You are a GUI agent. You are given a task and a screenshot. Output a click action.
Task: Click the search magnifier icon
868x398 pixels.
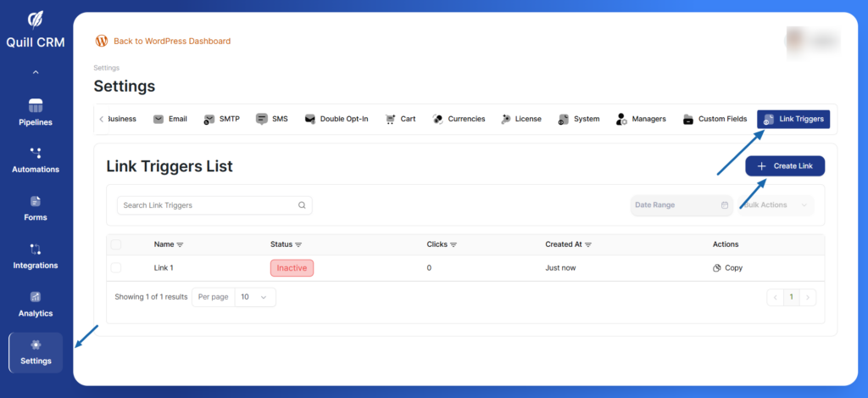coord(302,205)
